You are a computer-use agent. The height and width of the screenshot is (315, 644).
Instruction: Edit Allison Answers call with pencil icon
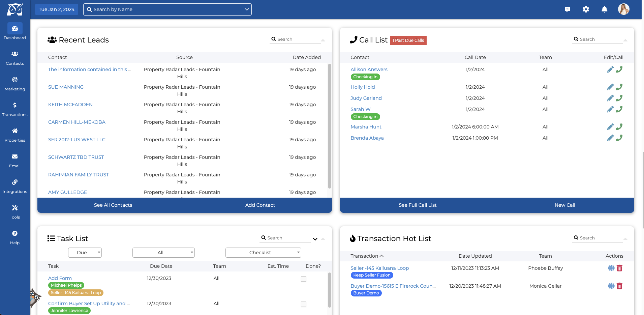coord(611,69)
